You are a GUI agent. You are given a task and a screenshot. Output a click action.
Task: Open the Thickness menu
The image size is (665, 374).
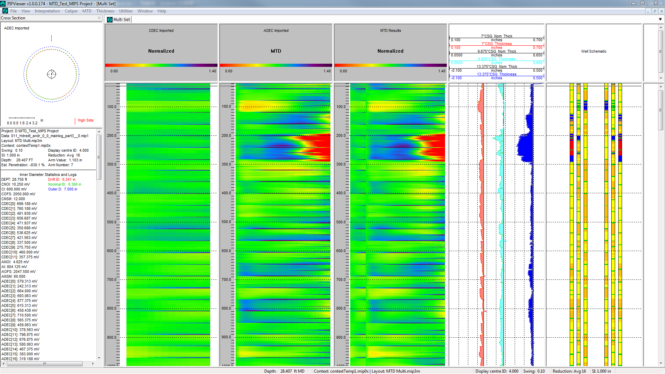click(x=105, y=11)
